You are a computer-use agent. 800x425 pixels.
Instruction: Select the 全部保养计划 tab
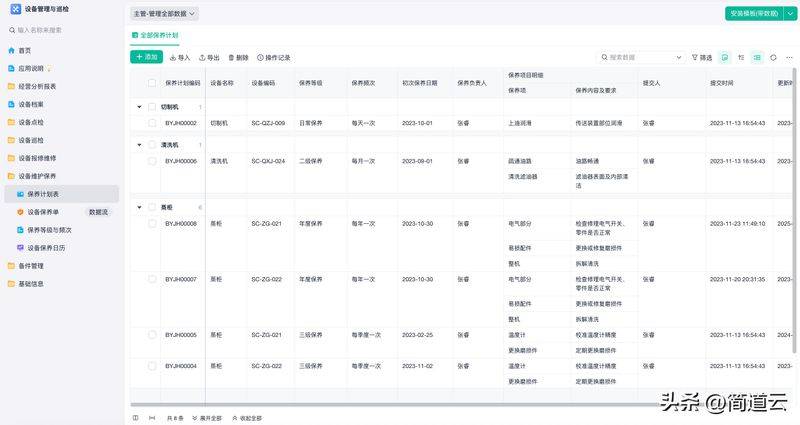(155, 35)
